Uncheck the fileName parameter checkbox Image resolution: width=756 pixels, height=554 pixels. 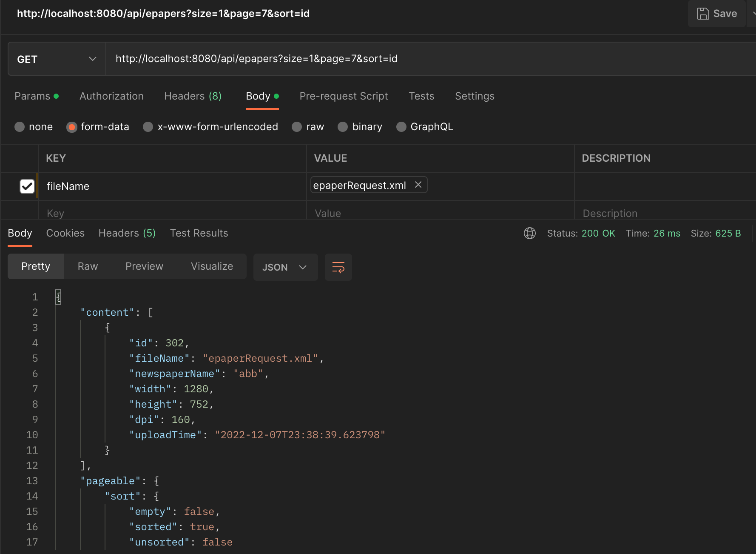click(x=27, y=186)
